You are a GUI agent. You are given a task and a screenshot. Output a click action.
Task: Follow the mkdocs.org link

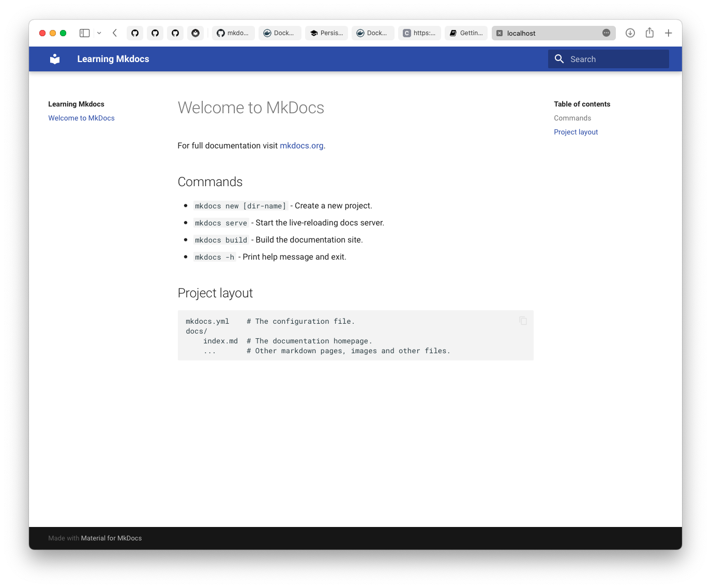tap(301, 146)
